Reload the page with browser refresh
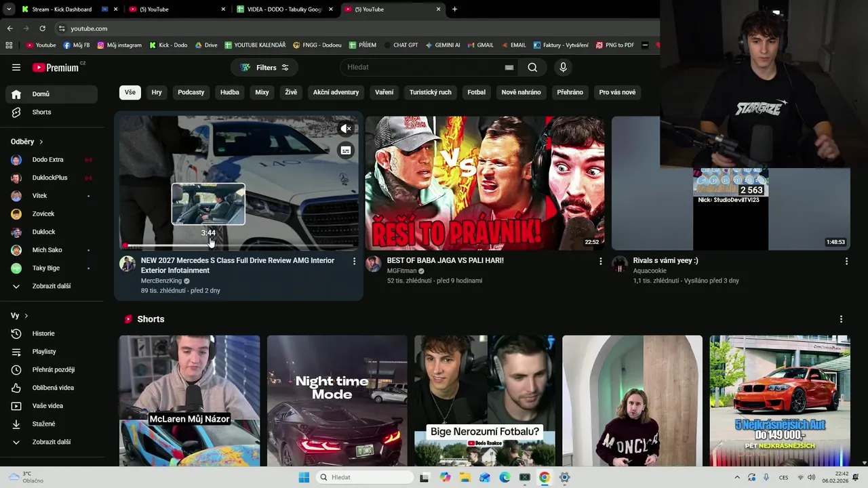868x488 pixels. [42, 28]
